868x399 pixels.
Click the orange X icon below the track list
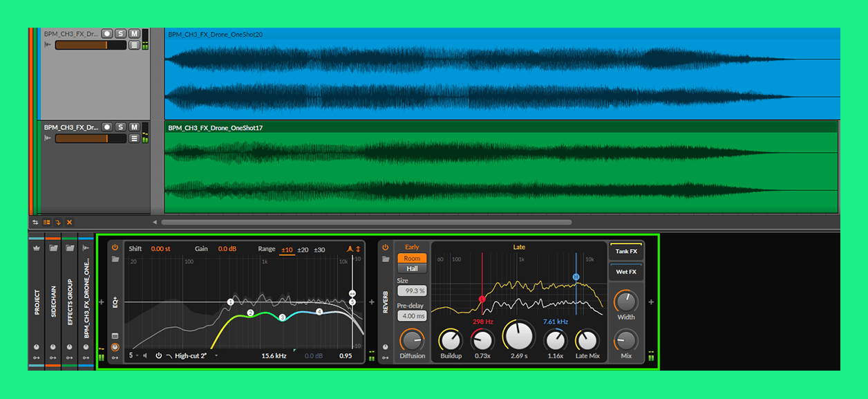[x=69, y=222]
